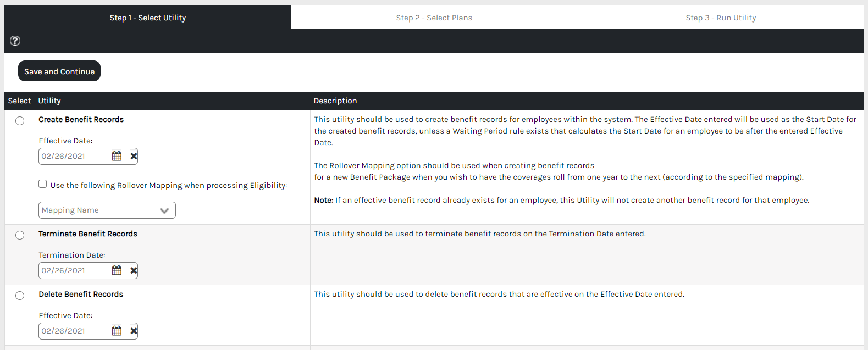The width and height of the screenshot is (868, 350).
Task: Open calendar for Delete Benefit Records date
Action: 117,331
